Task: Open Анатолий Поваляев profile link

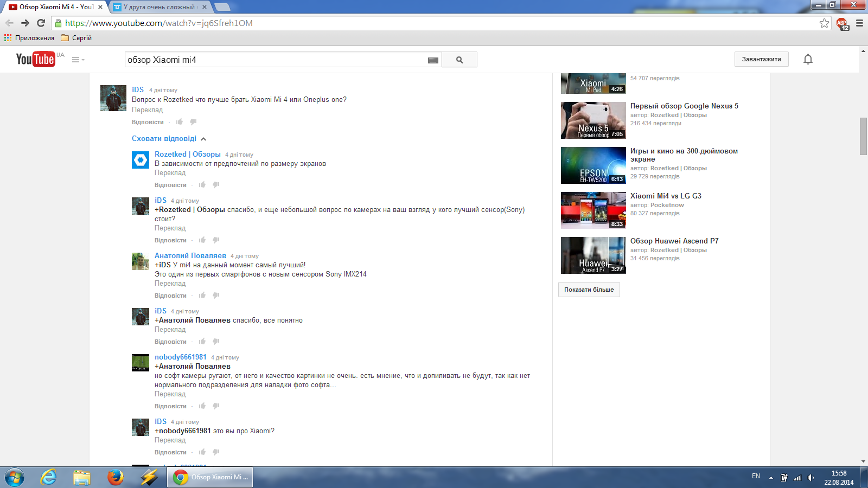Action: (x=190, y=256)
